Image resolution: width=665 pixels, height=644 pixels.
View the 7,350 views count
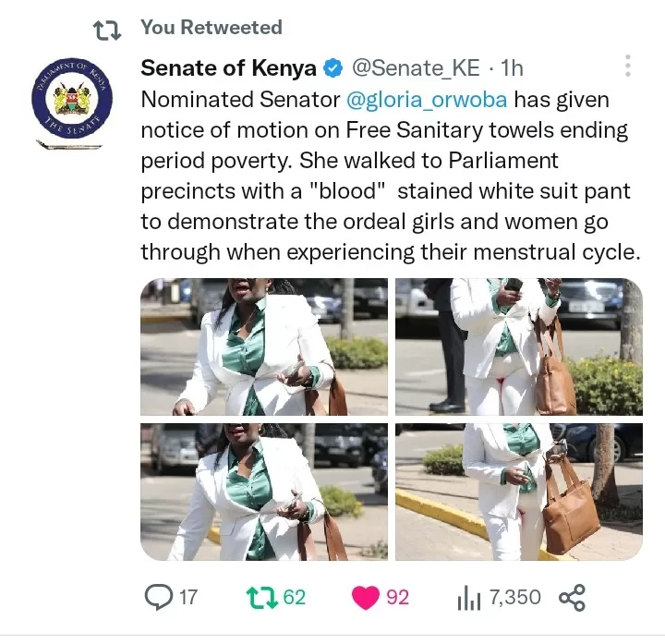(x=515, y=597)
